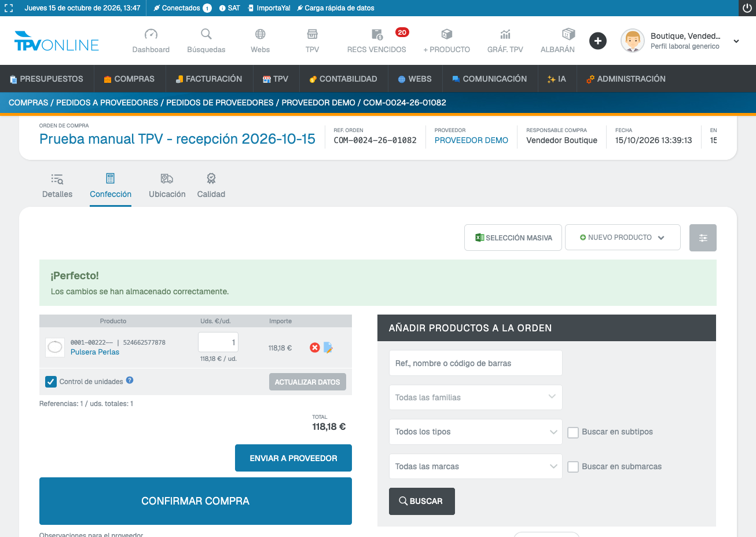Viewport: 756px width, 537px height.
Task: Toggle fullscreen icon in top bar
Action: [x=9, y=8]
